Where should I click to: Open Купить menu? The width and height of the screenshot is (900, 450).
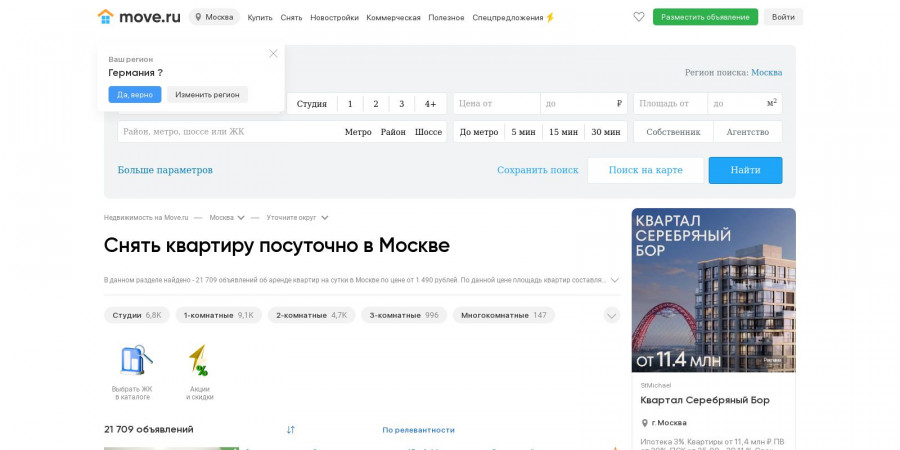[x=260, y=17]
